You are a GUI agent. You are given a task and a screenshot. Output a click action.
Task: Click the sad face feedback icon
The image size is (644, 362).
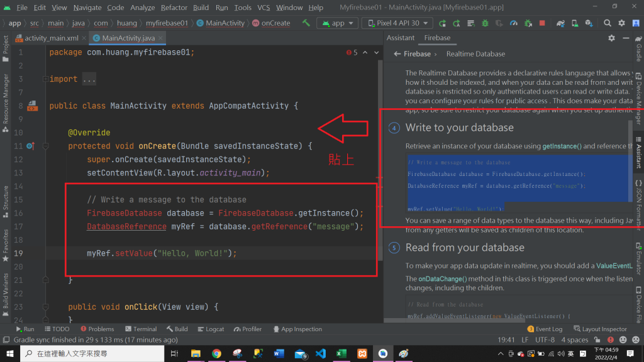coord(636,340)
